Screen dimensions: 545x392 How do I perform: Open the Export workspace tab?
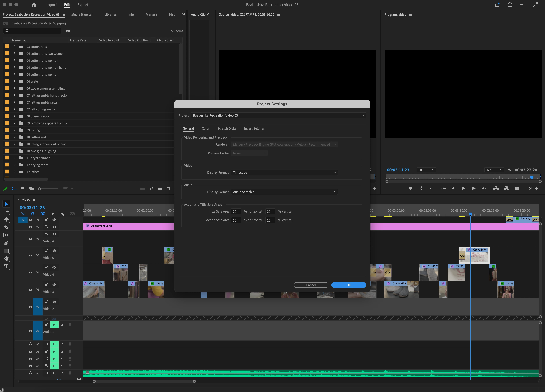(83, 5)
